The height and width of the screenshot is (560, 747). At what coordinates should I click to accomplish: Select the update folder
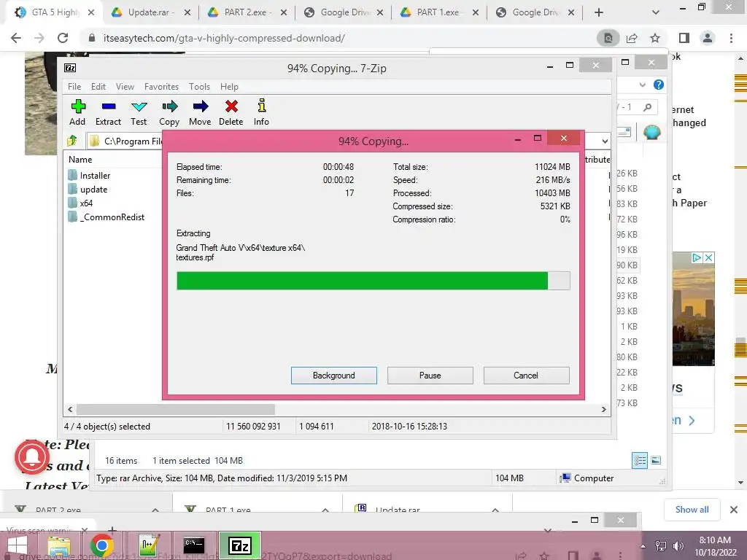[x=88, y=189]
